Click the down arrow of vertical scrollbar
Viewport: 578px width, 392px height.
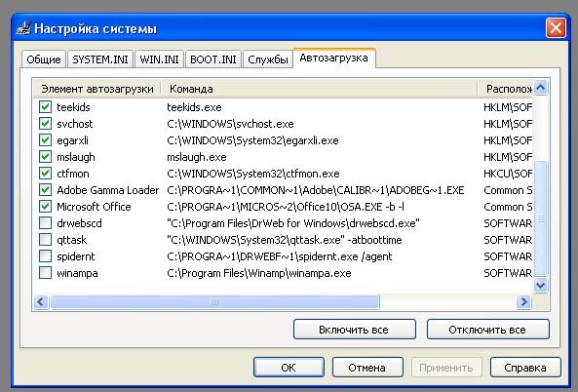[x=540, y=285]
